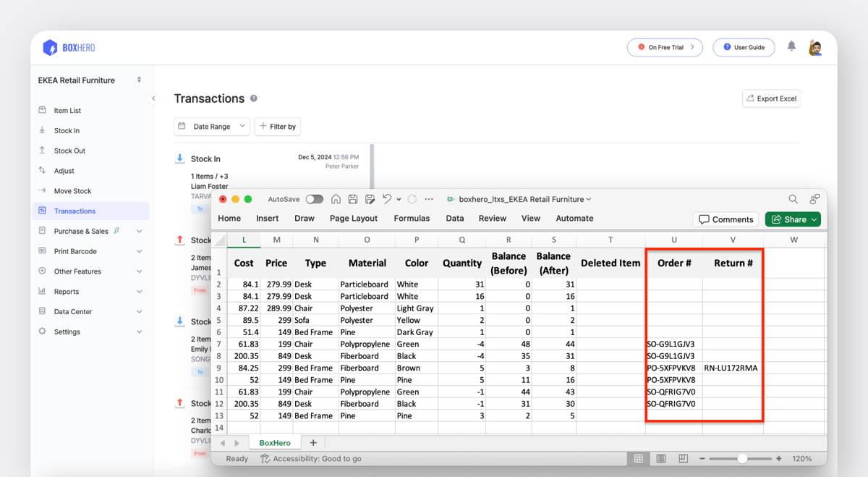This screenshot has width=868, height=477.
Task: Open the Reports section icon
Action: [43, 291]
